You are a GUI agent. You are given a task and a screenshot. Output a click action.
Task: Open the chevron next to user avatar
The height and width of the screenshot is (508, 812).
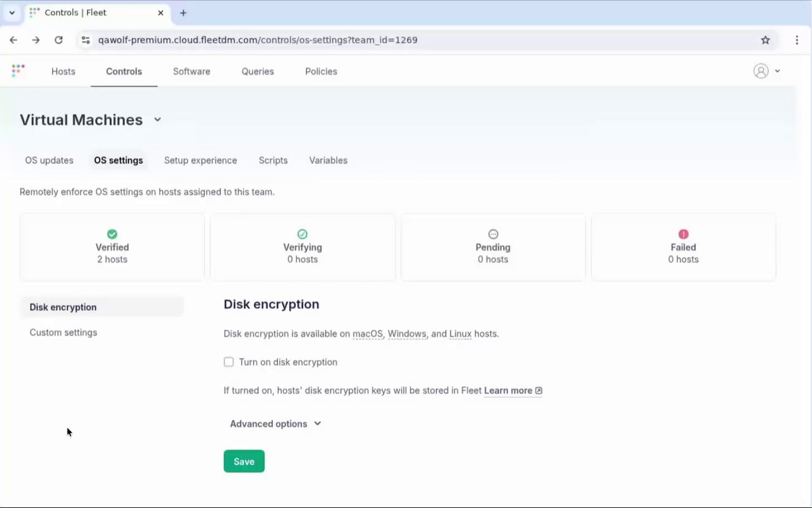click(x=777, y=71)
